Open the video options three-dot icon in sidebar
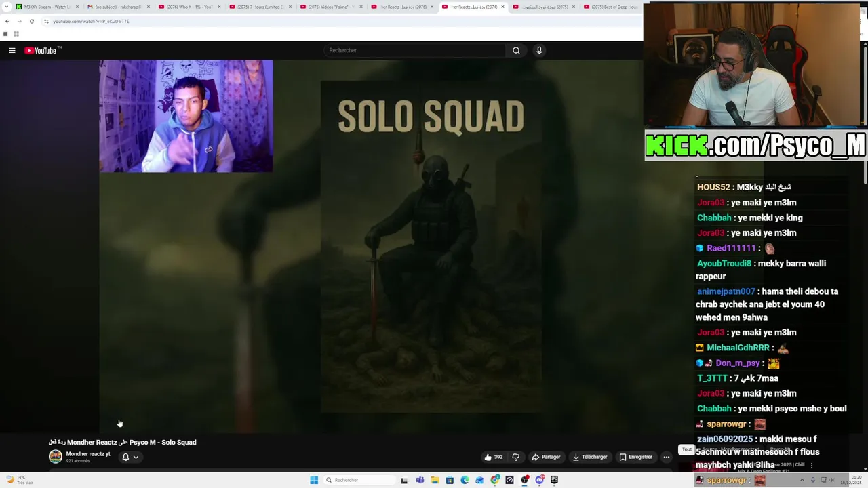The image size is (868, 488). click(x=812, y=465)
